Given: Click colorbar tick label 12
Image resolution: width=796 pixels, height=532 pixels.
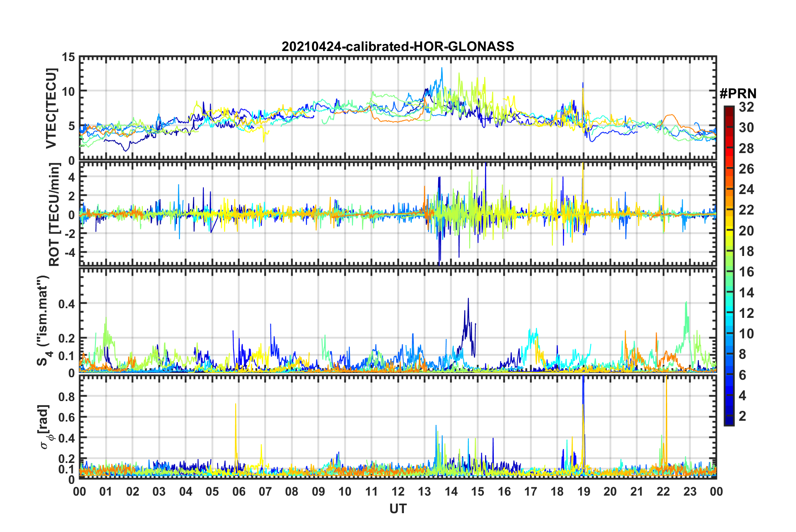Looking at the screenshot, I should [746, 313].
